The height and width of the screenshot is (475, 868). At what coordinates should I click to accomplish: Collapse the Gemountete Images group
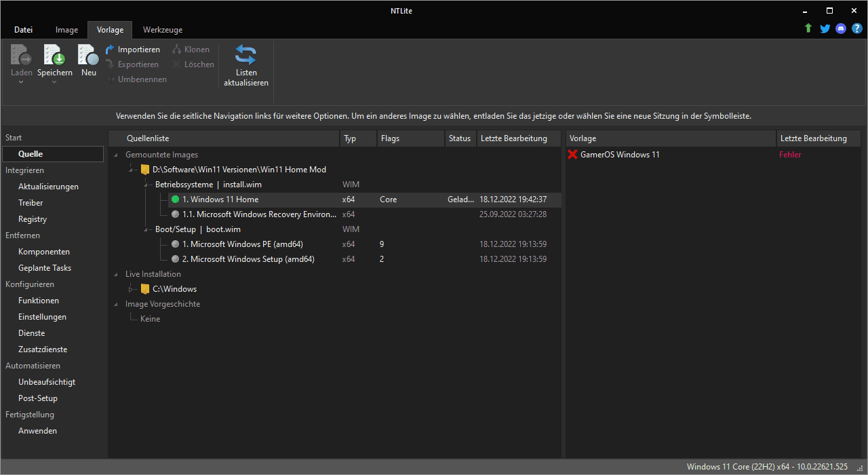pyautogui.click(x=116, y=155)
